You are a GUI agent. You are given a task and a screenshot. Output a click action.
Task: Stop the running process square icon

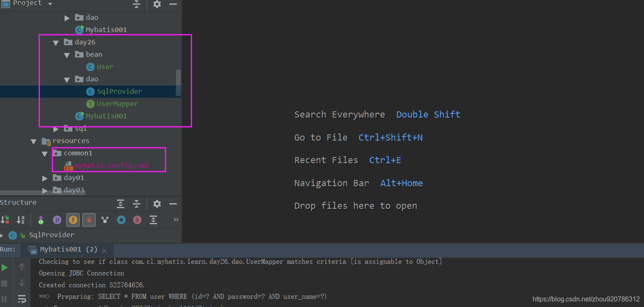coord(5,284)
